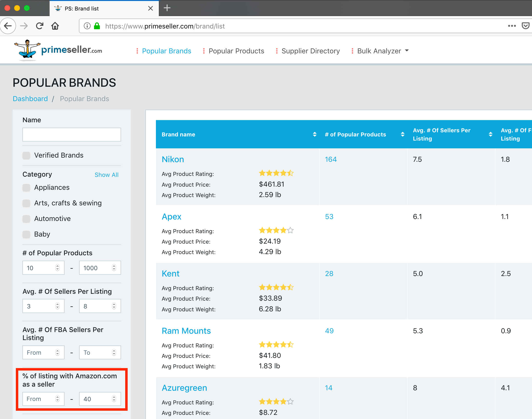This screenshot has height=419, width=532.
Task: Click Ram Mounts' star rating
Action: click(276, 345)
